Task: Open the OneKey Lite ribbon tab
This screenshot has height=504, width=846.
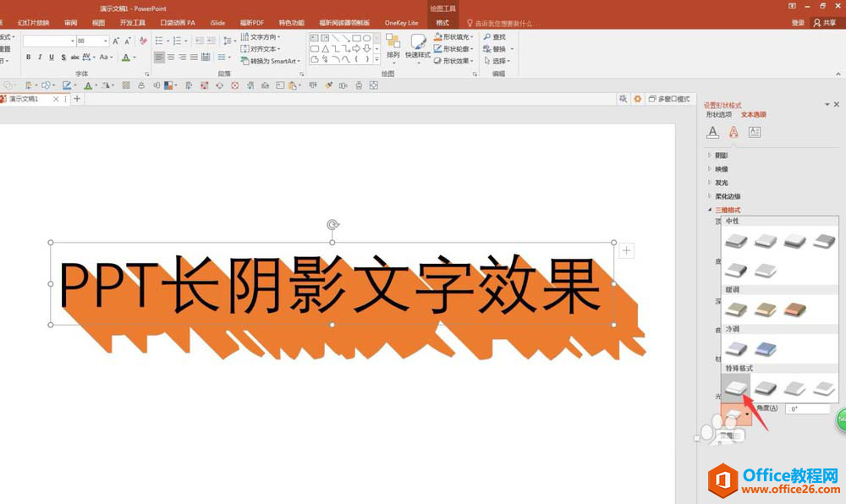Action: coord(401,23)
